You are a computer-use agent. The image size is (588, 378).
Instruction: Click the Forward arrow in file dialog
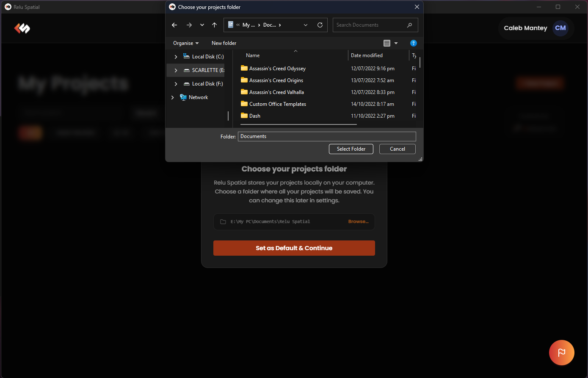coord(189,25)
